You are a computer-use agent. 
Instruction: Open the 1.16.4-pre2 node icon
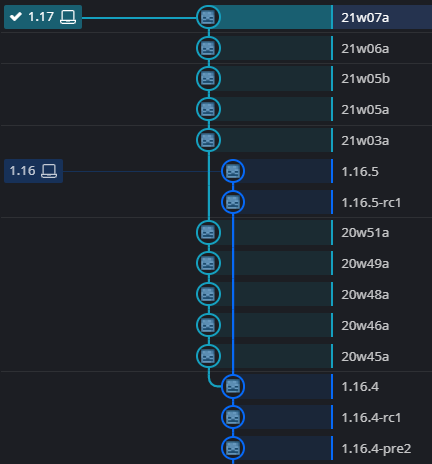tap(233, 448)
